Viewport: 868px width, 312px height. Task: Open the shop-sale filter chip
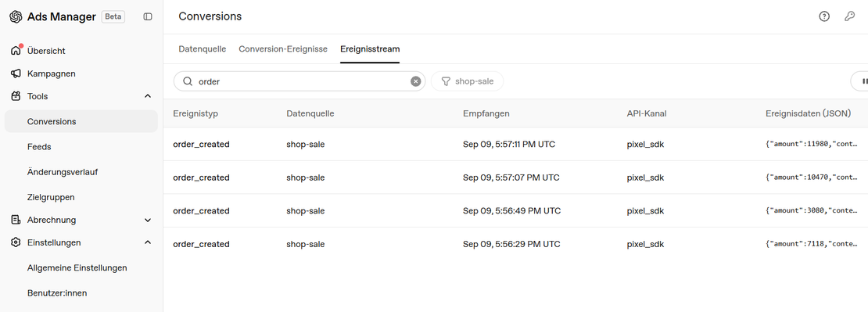467,81
